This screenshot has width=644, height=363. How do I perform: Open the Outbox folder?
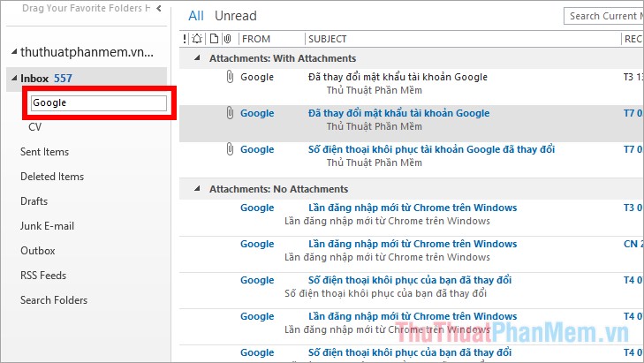click(x=38, y=251)
